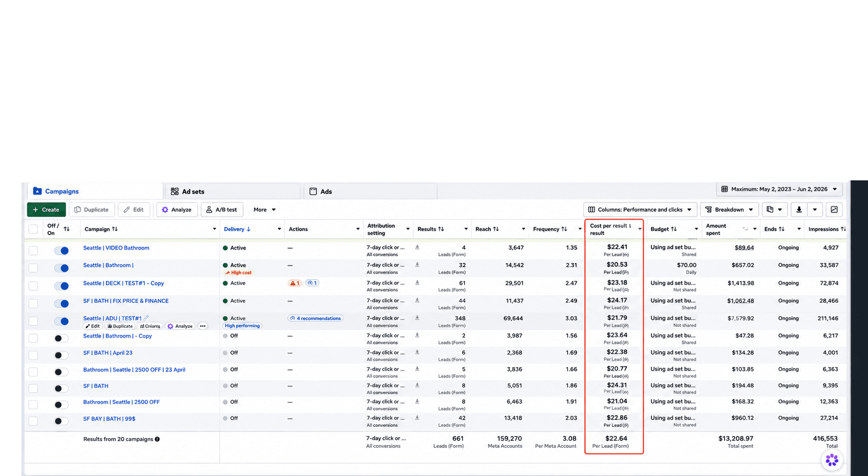Image resolution: width=868 pixels, height=476 pixels.
Task: Switch to the Ads tab
Action: [x=370, y=191]
